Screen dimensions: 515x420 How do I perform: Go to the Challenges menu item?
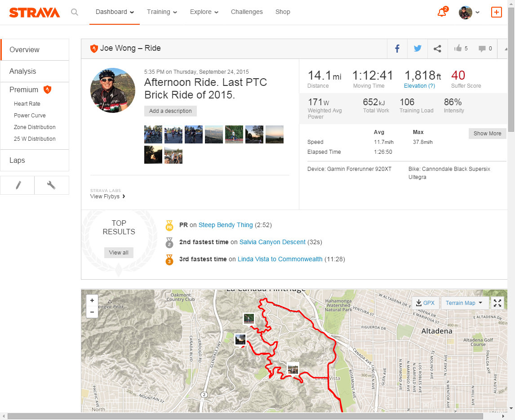pyautogui.click(x=247, y=12)
